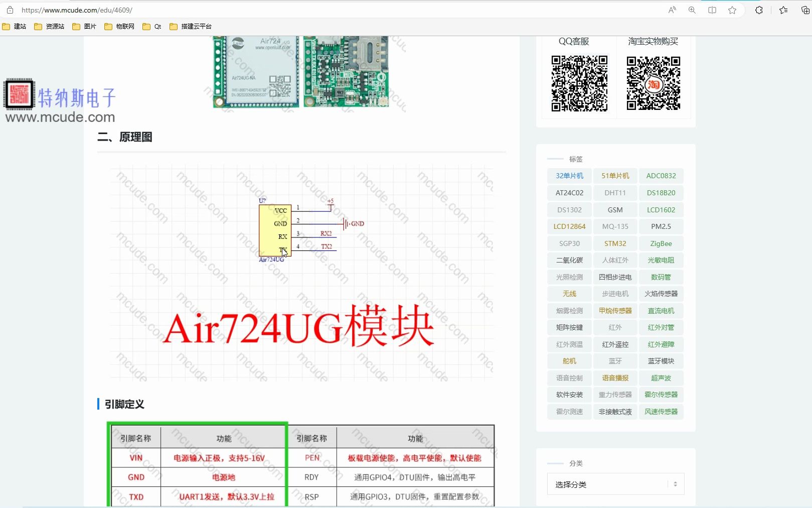Open the 物联网 bookmark folder
Image resolution: width=812 pixels, height=508 pixels.
click(x=119, y=27)
